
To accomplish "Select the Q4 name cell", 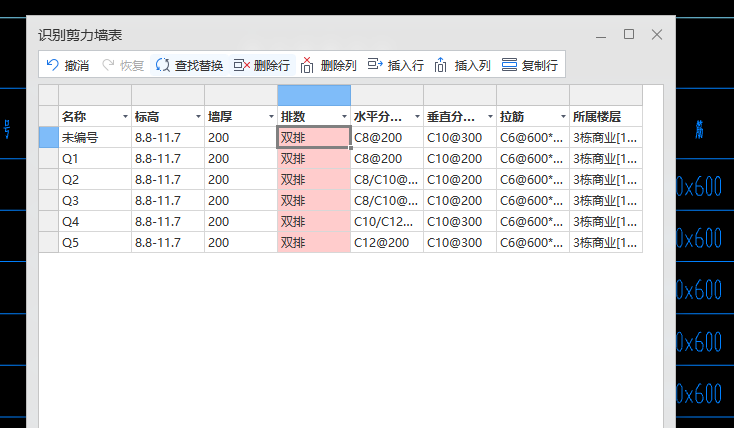I will coord(95,221).
